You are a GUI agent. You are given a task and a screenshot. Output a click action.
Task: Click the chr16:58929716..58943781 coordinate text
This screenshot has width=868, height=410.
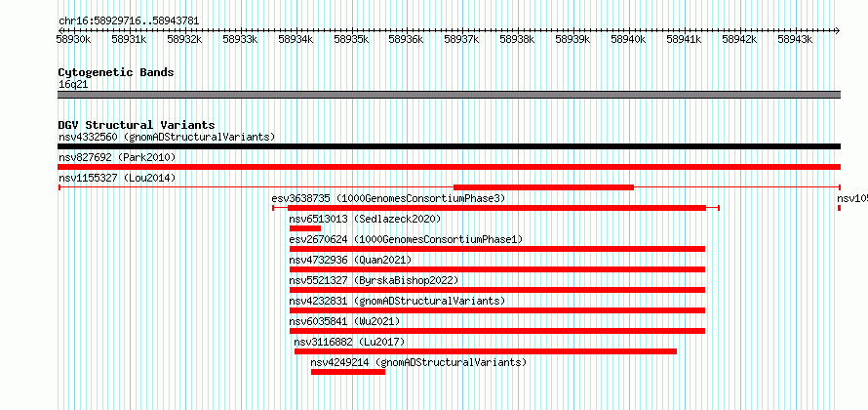pyautogui.click(x=129, y=21)
